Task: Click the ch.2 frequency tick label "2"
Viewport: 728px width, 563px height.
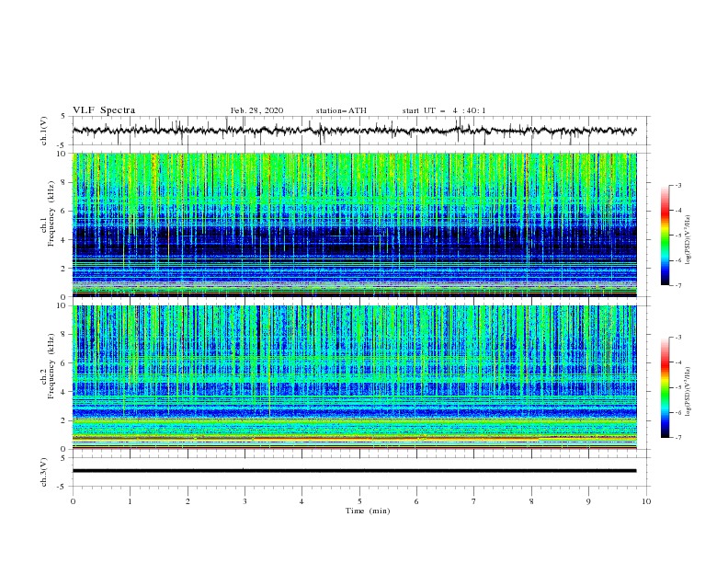Action: [64, 420]
